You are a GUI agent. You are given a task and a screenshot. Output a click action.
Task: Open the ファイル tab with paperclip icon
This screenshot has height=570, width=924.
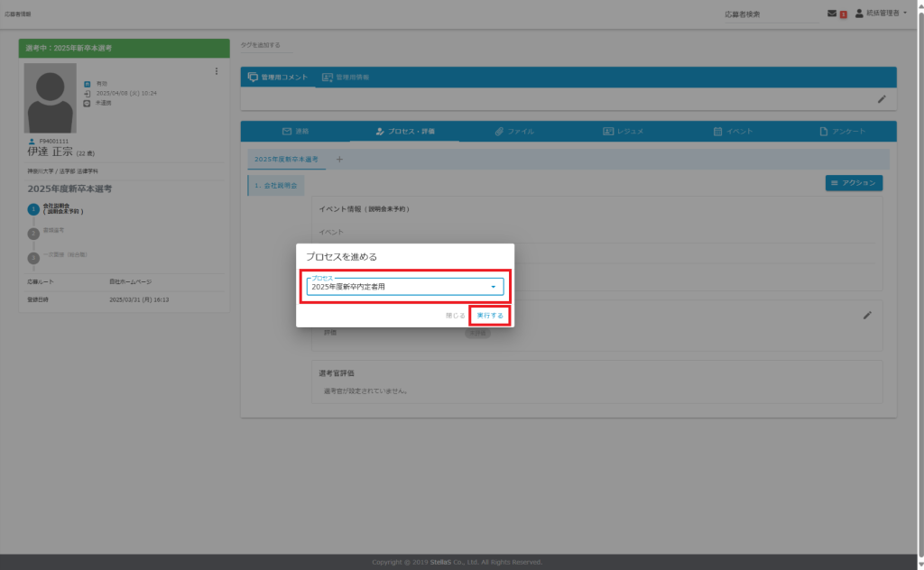click(x=514, y=132)
